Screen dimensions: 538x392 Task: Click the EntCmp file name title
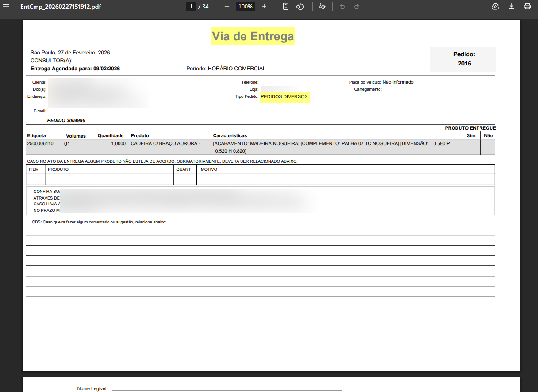[61, 7]
